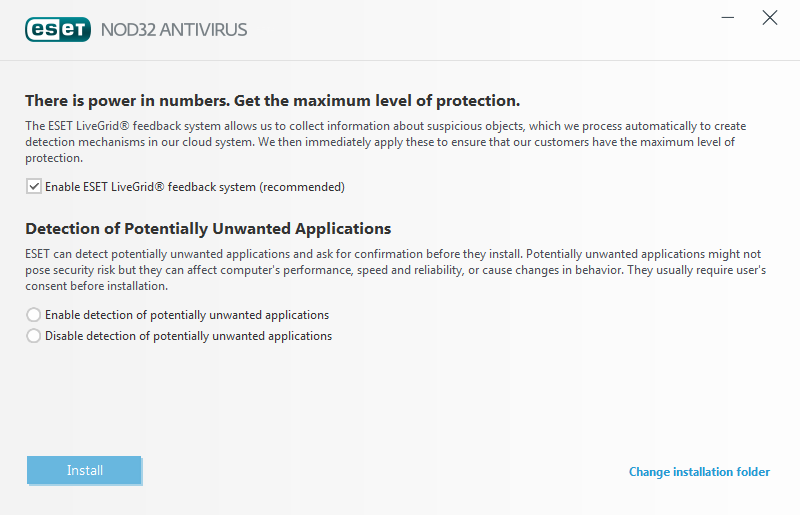Click the 'Disable detection of potentially unwanted applications' text
Viewport: 800px width, 515px height.
pyautogui.click(x=188, y=336)
